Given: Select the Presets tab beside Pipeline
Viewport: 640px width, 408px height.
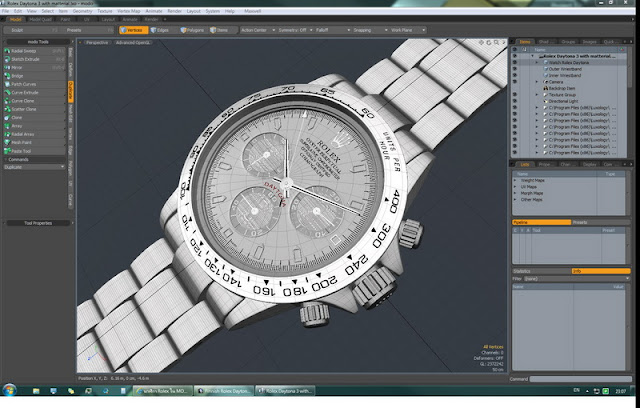Looking at the screenshot, I should click(600, 222).
